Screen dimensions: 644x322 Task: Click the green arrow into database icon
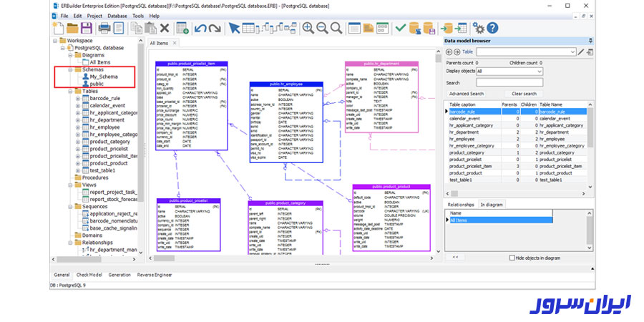[x=447, y=28]
